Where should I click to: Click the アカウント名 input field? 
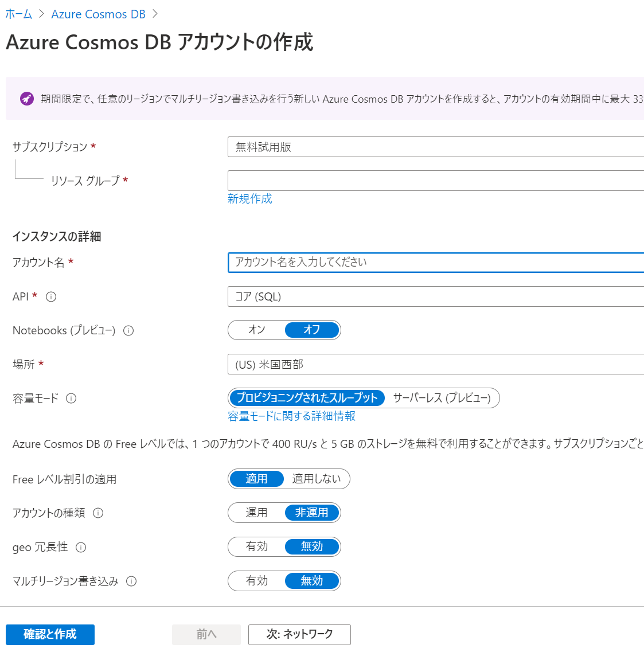[436, 262]
